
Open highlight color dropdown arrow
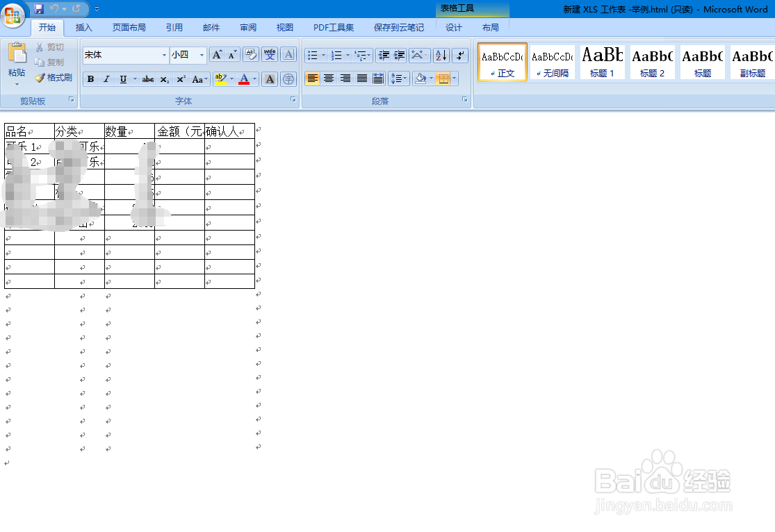(x=231, y=79)
